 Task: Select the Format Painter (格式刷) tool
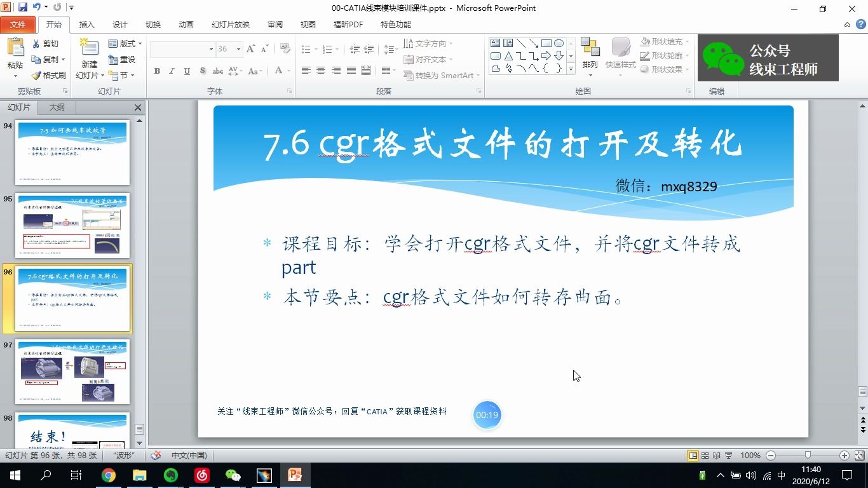click(49, 75)
